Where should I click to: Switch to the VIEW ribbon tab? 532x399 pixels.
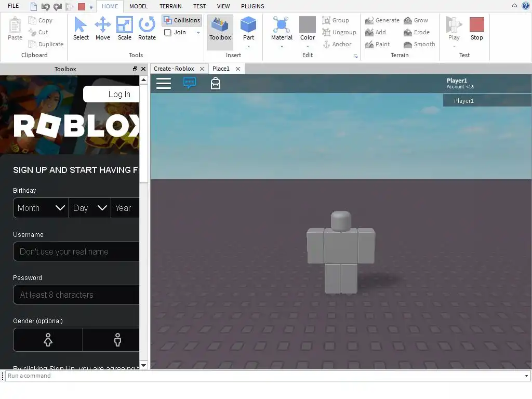tap(223, 6)
